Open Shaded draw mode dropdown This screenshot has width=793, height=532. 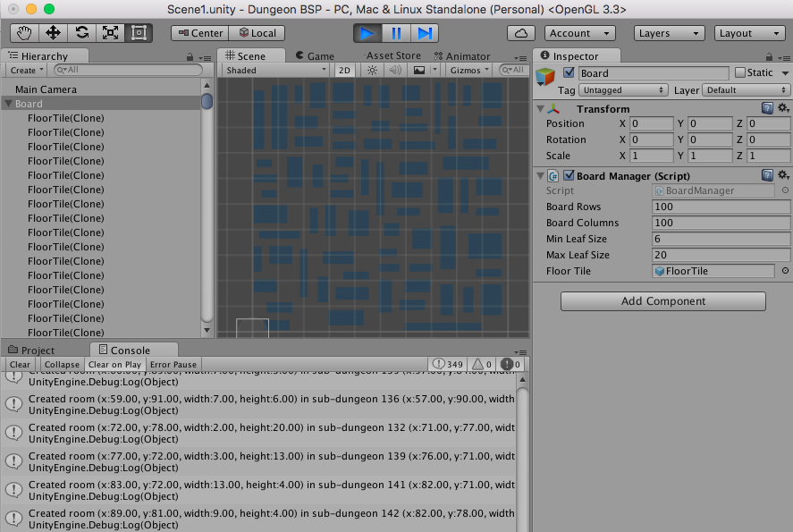[x=275, y=71]
